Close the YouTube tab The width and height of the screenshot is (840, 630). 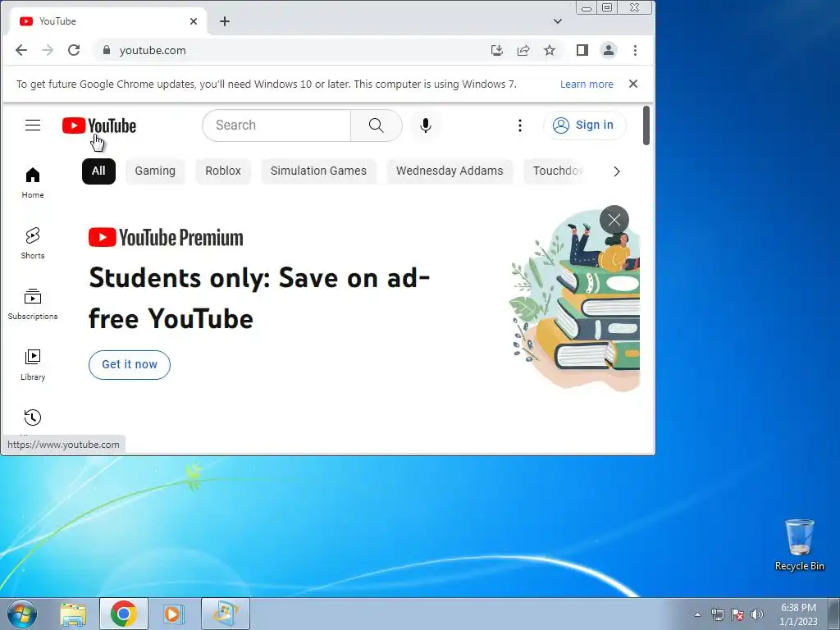click(x=194, y=21)
